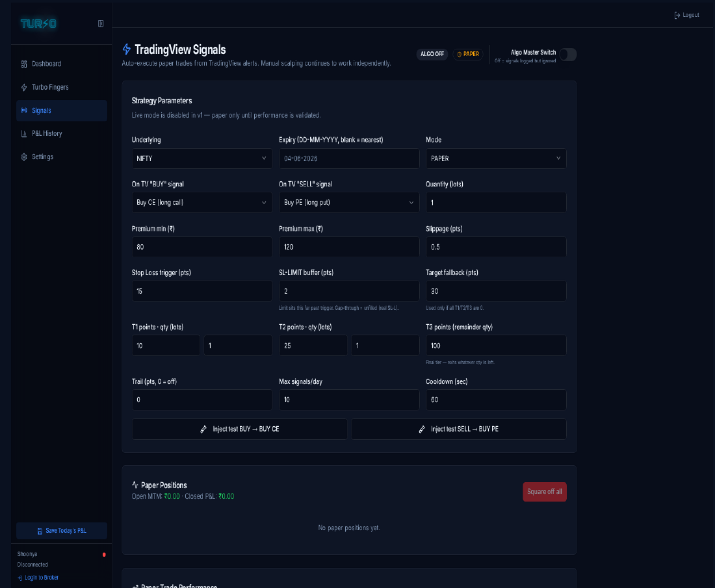Open Dashboard in the sidebar
The width and height of the screenshot is (715, 588).
(62, 64)
